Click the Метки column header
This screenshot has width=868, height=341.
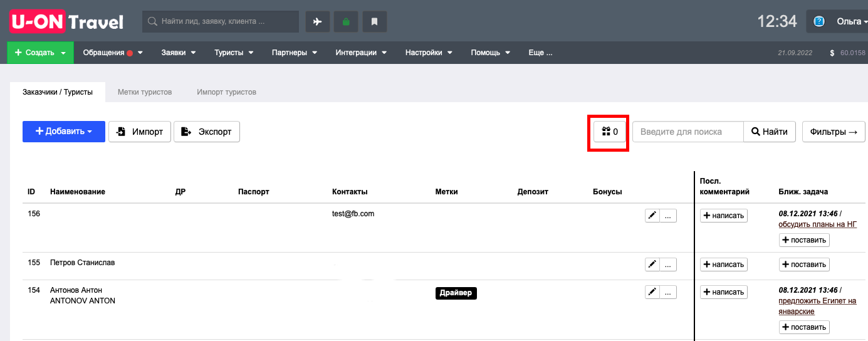point(446,192)
